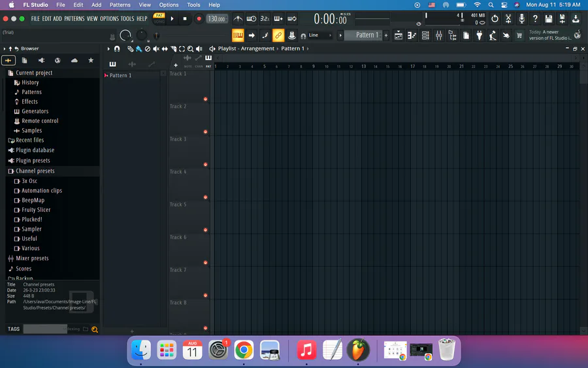Open the cloud tab in Browser

click(74, 60)
